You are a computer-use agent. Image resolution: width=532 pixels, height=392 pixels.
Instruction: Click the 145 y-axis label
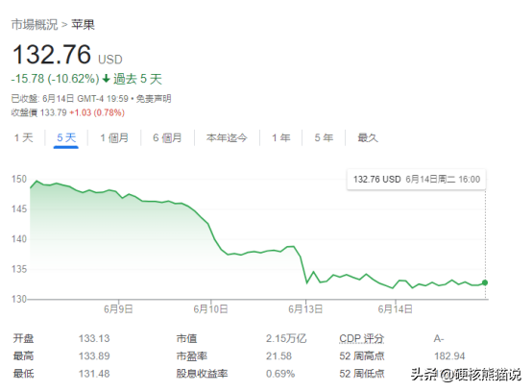[x=19, y=208]
